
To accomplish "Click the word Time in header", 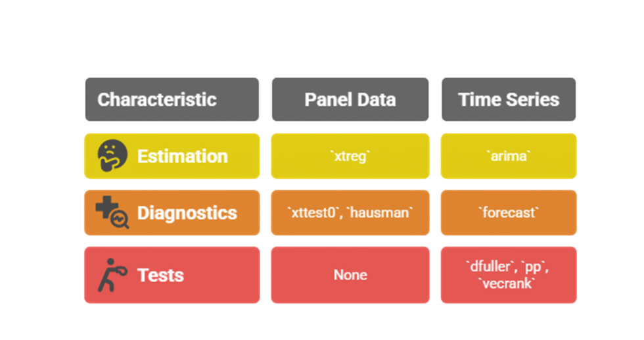I will click(479, 99).
